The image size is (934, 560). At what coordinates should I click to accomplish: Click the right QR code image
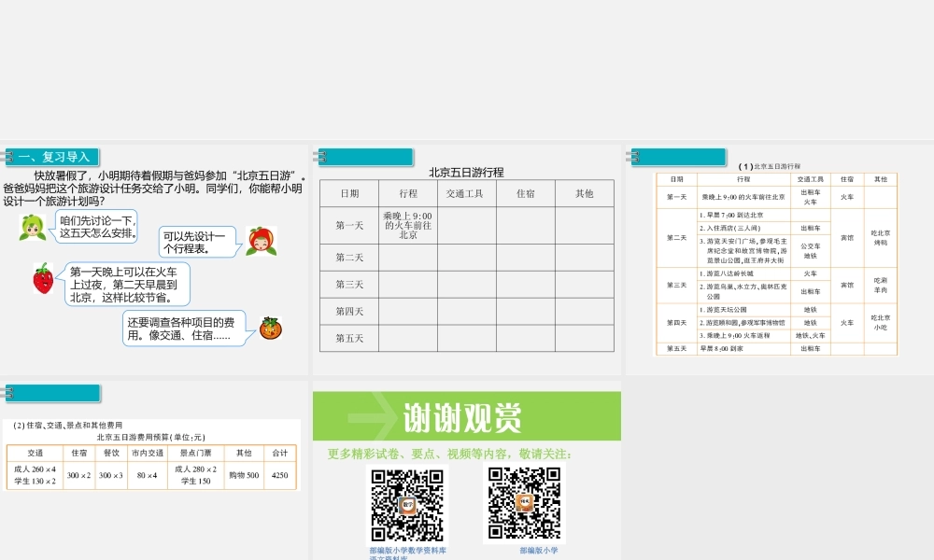pyautogui.click(x=524, y=504)
